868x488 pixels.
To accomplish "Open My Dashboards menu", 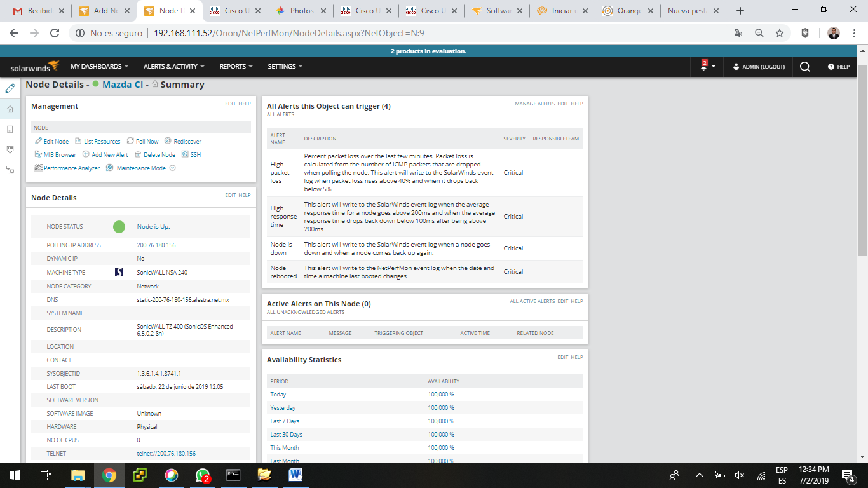I will (99, 66).
